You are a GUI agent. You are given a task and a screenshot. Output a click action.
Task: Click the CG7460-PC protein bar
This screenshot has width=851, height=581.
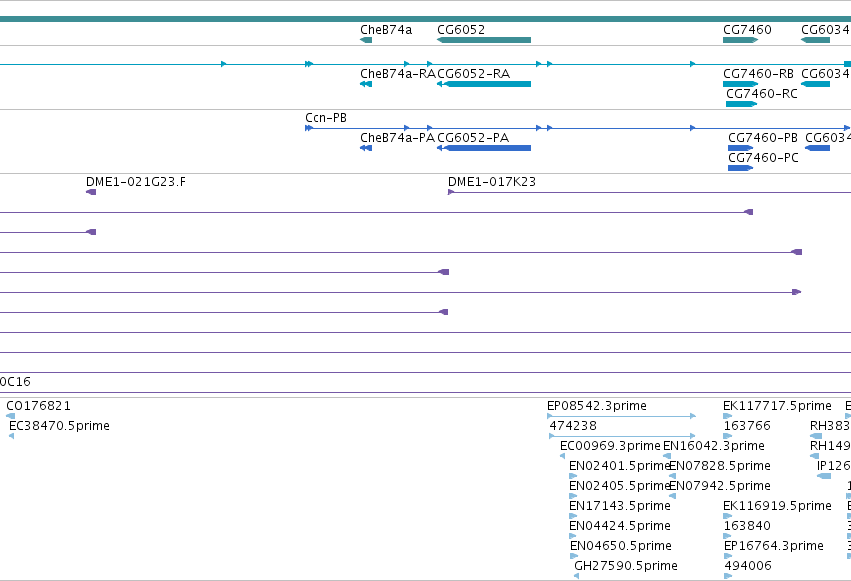click(740, 168)
